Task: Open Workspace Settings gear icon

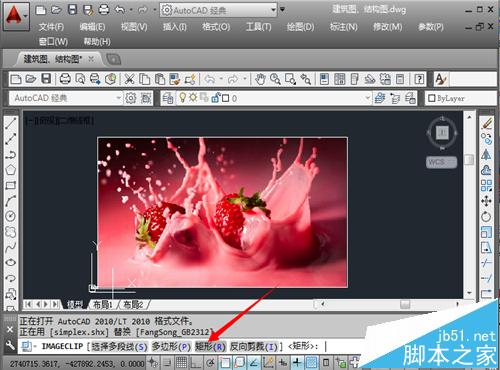Action: coord(131,98)
